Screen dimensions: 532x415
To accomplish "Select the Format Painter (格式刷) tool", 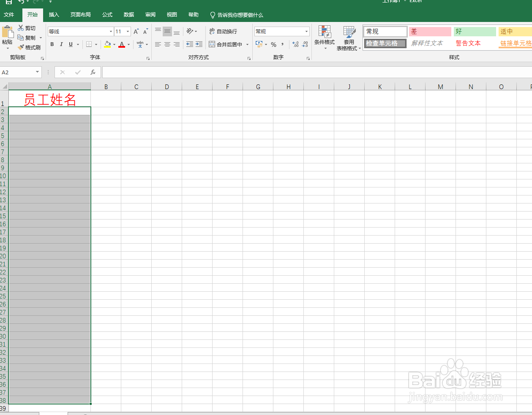I will click(29, 47).
